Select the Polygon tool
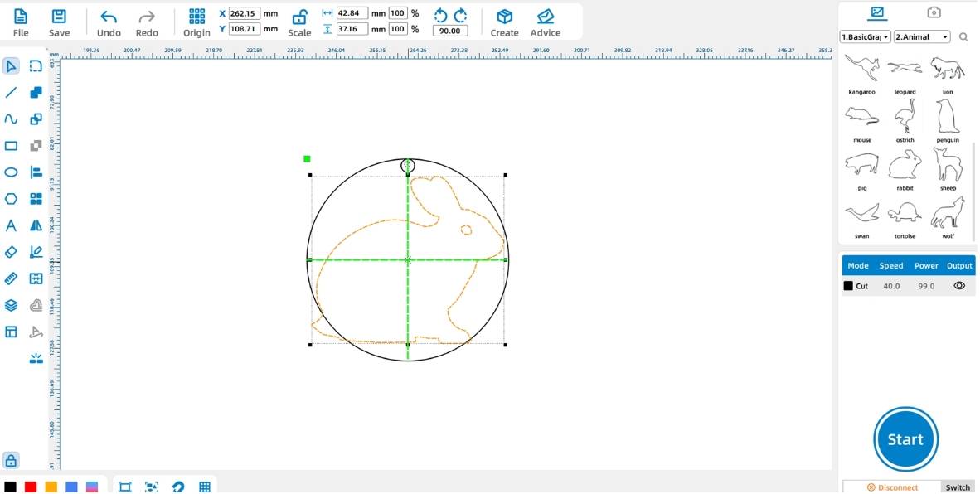980x494 pixels. [12, 199]
